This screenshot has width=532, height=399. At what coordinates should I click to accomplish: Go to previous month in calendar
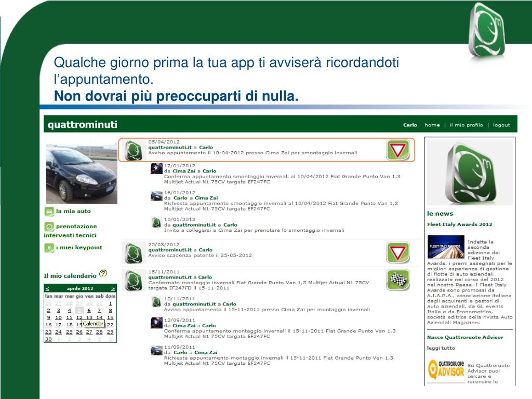(x=47, y=289)
